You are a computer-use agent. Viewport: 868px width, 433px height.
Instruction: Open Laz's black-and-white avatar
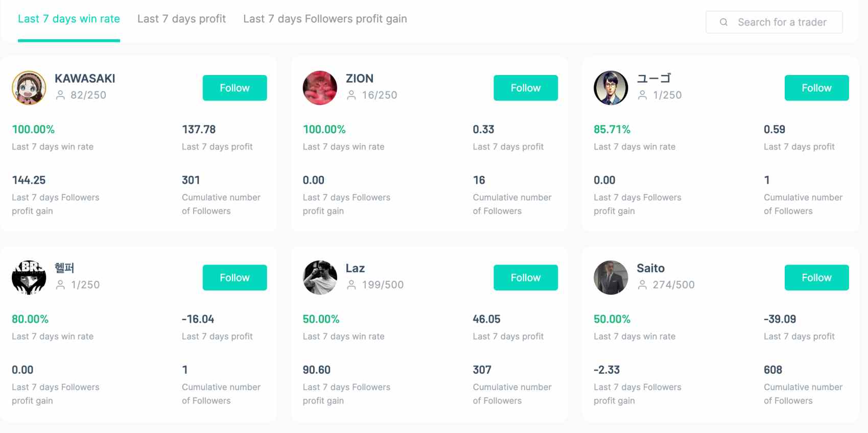[320, 278]
